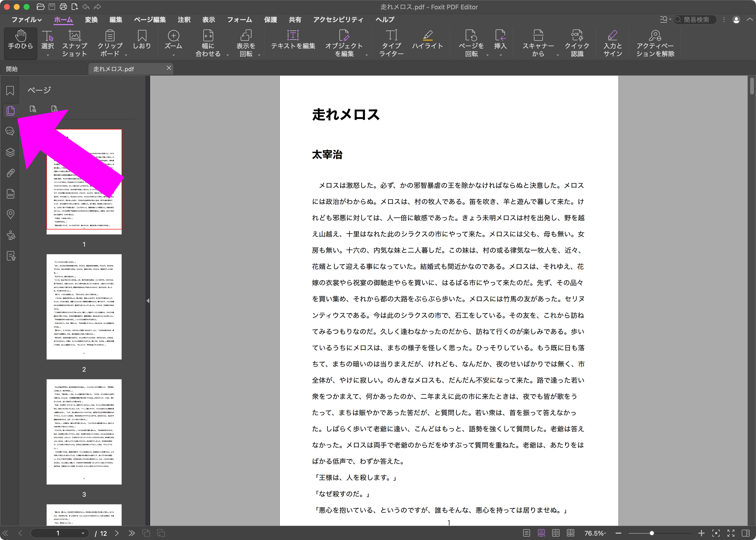
Task: Open the ホーム ribbon tab
Action: [63, 20]
